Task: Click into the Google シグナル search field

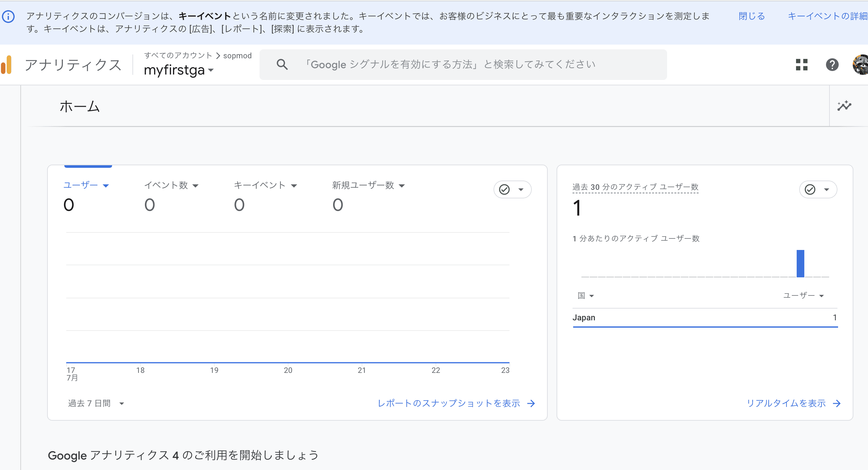Action: point(452,65)
